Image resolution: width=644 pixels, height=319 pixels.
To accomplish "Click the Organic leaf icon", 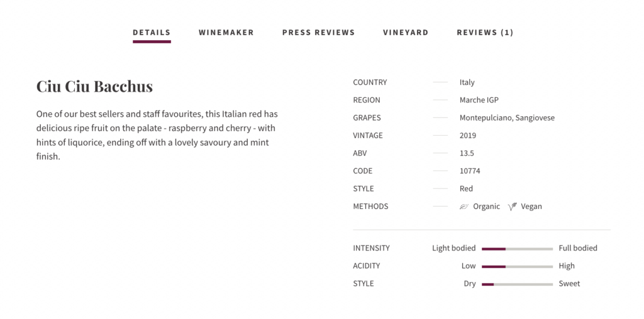I will [x=464, y=207].
